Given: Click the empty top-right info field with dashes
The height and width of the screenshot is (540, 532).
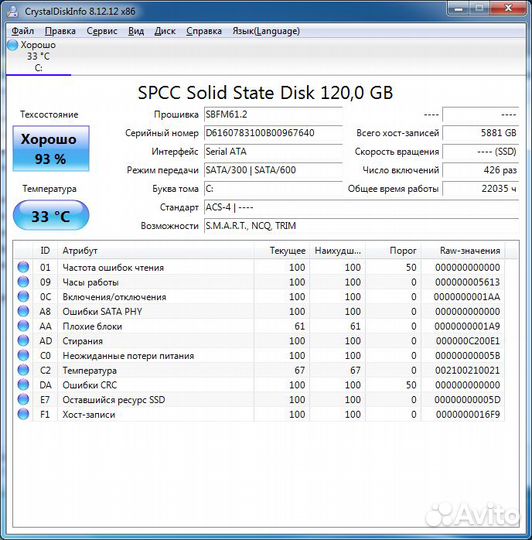Looking at the screenshot, I should [480, 115].
